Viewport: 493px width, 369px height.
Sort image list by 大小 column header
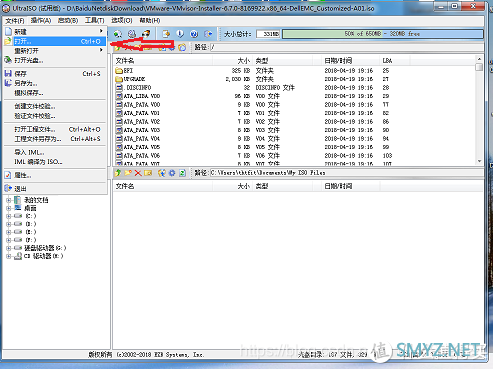point(233,61)
